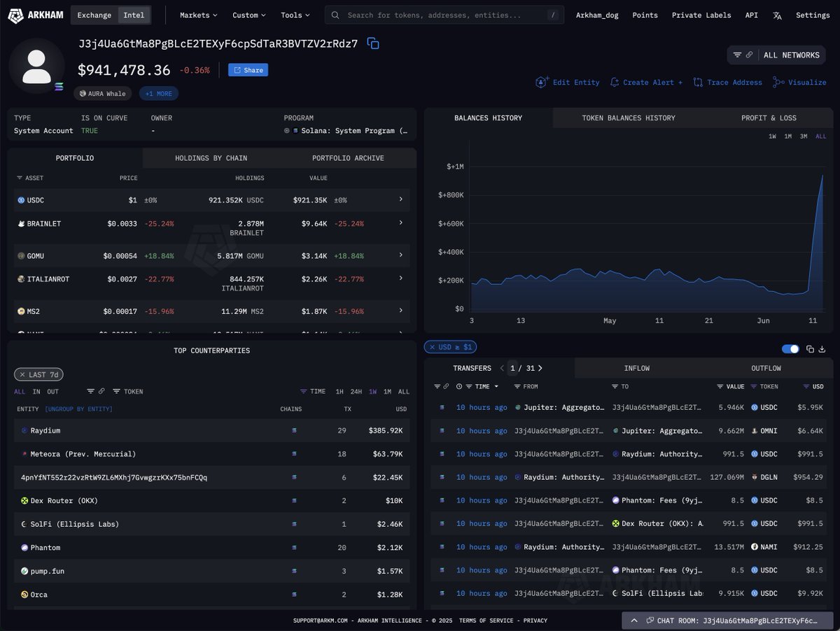Open the Visualize view
This screenshot has height=631, width=840.
click(799, 83)
